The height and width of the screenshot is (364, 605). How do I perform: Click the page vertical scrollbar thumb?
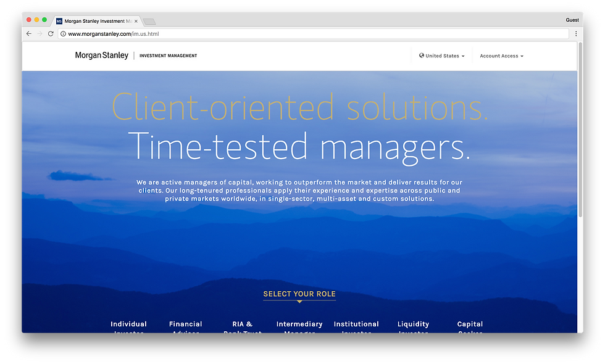pos(580,129)
